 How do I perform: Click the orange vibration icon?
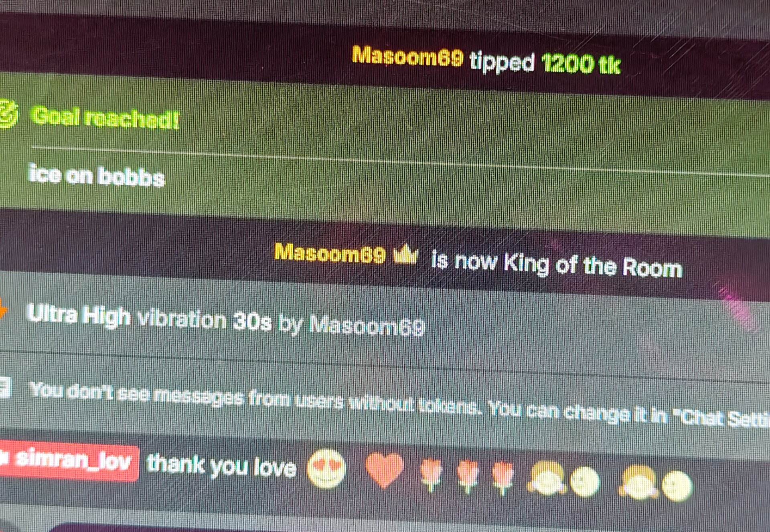(3, 311)
